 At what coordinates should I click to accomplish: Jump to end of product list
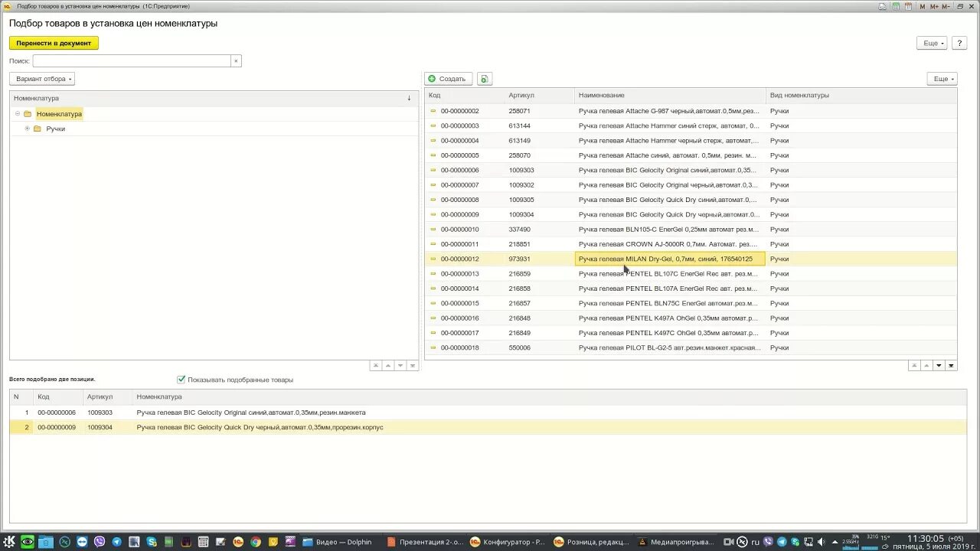pyautogui.click(x=952, y=366)
